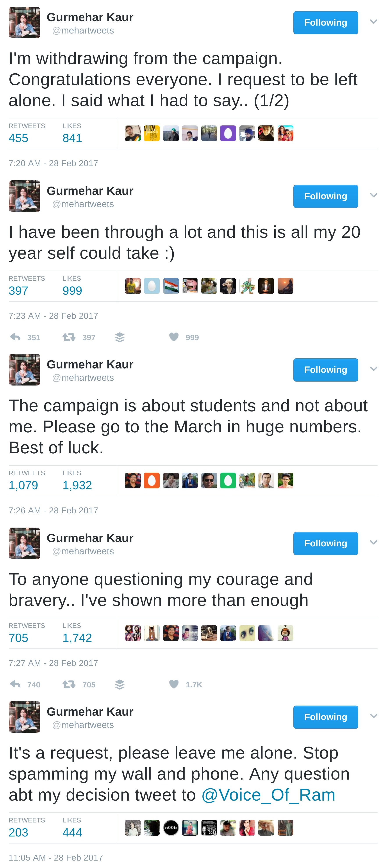Image resolution: width=389 pixels, height=868 pixels.
Task: Open the 455 retweets count on the first tweet
Action: [19, 138]
